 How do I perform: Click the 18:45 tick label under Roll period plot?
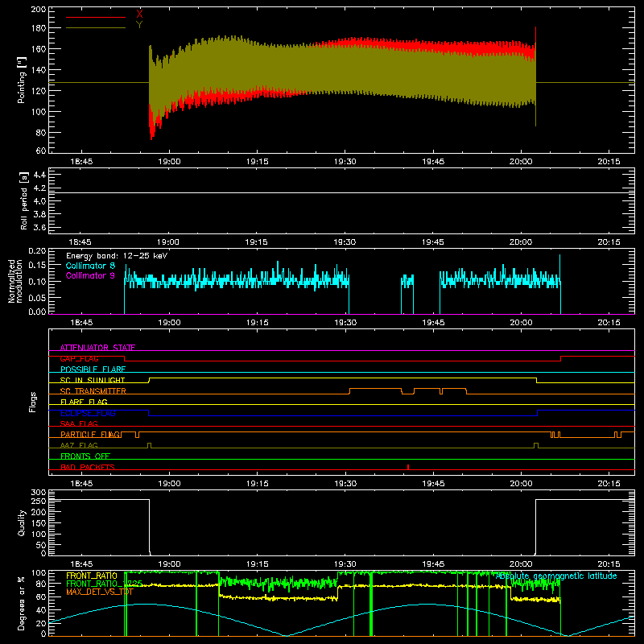coord(80,242)
